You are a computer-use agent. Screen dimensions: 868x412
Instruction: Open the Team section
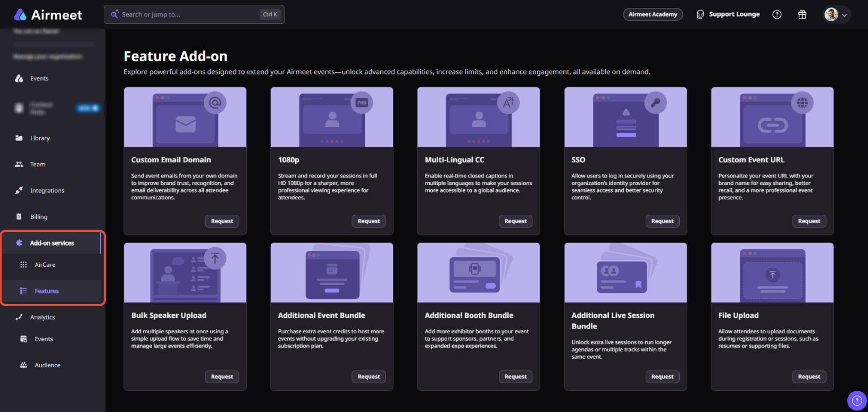(x=38, y=164)
